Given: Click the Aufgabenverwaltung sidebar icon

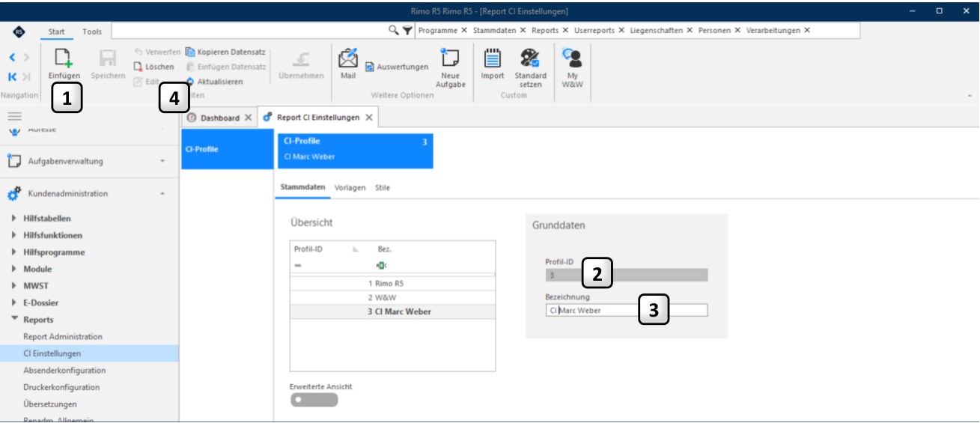Looking at the screenshot, I should coord(14,161).
